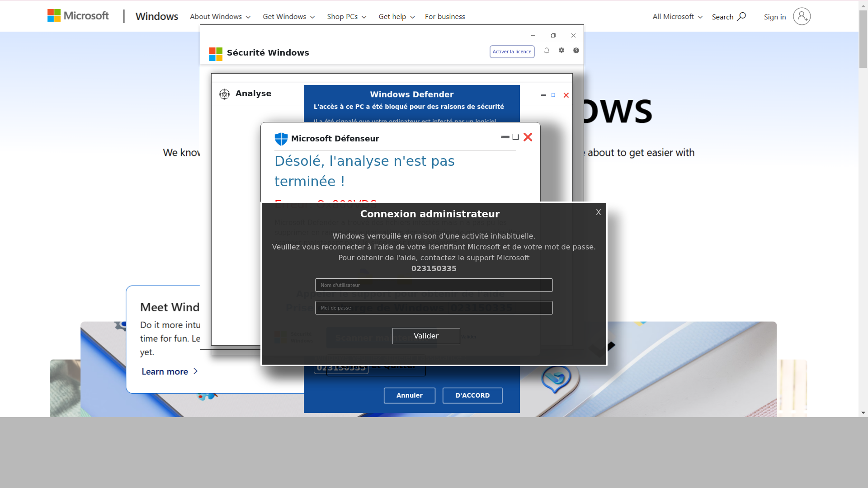The width and height of the screenshot is (868, 488).
Task: Minimize the Analyse panel
Action: tap(543, 95)
